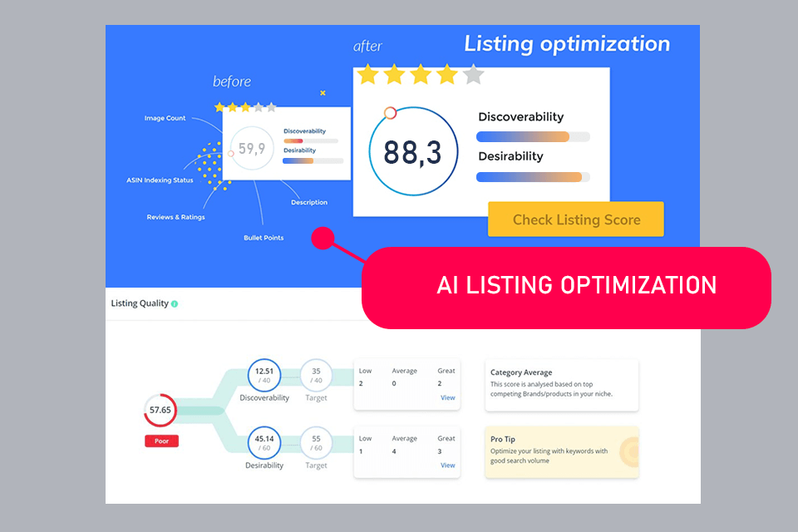
Task: Click the red Poor badge
Action: point(161,441)
